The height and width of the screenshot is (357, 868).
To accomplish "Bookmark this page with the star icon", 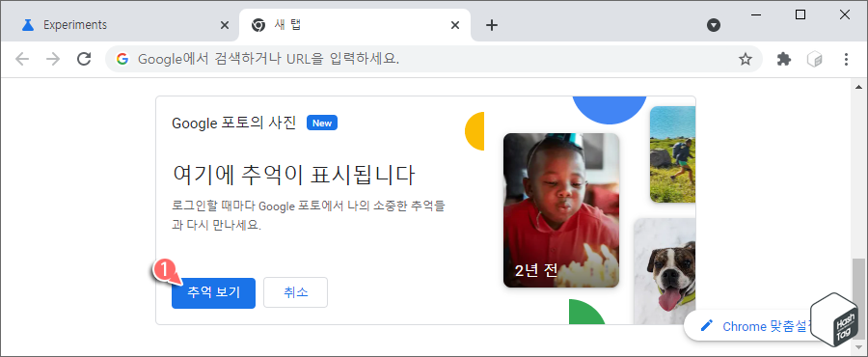I will pyautogui.click(x=746, y=59).
